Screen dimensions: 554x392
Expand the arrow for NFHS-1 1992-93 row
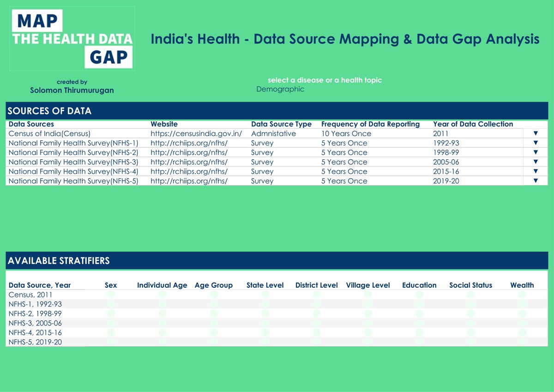536,143
